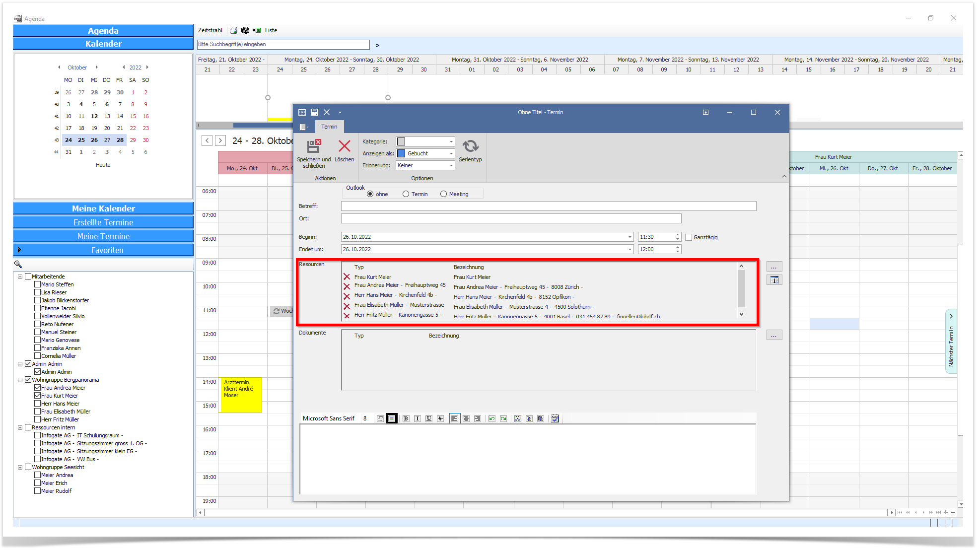This screenshot has height=551, width=980.
Task: Open the Kalender panel header
Action: (x=103, y=44)
